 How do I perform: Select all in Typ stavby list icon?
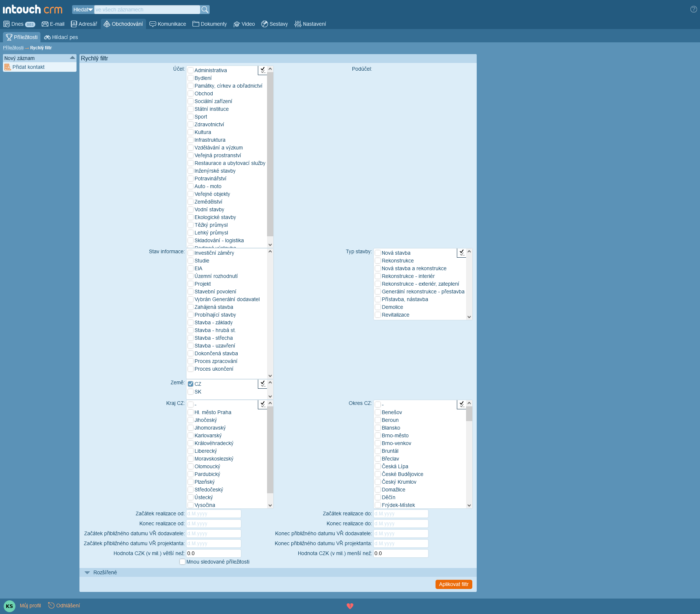(x=462, y=253)
